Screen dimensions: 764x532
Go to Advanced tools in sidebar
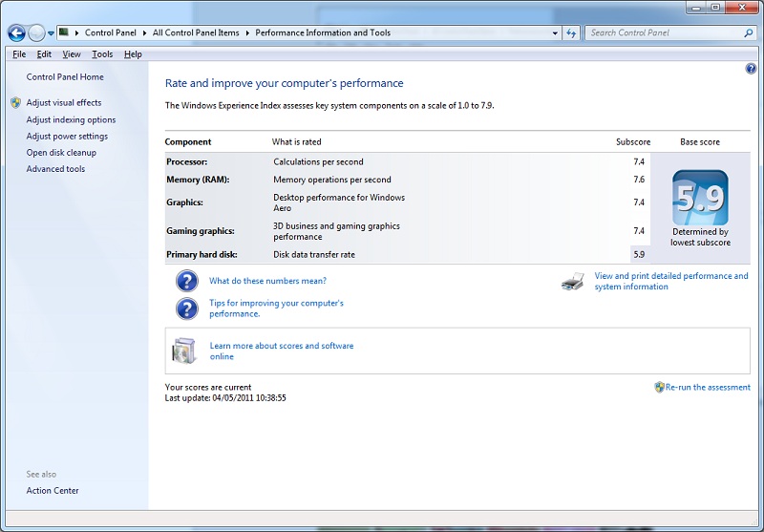[x=55, y=169]
